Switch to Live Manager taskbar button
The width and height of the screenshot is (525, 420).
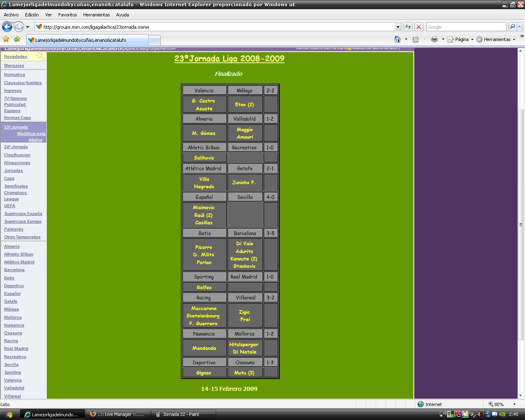point(118,414)
